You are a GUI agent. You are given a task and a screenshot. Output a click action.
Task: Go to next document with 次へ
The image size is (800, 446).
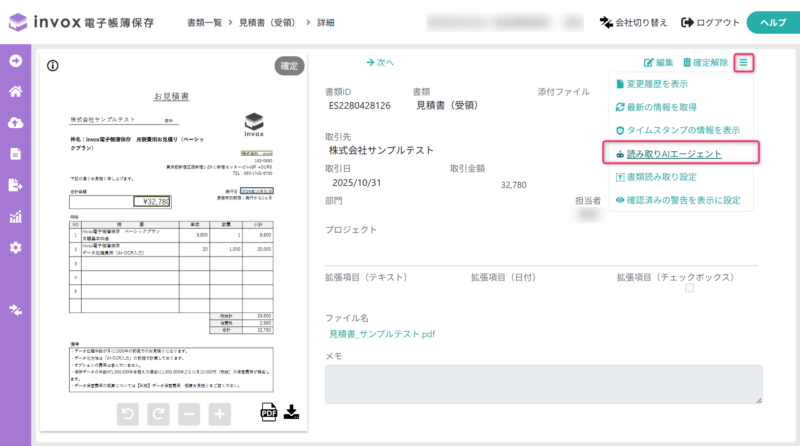click(x=380, y=63)
